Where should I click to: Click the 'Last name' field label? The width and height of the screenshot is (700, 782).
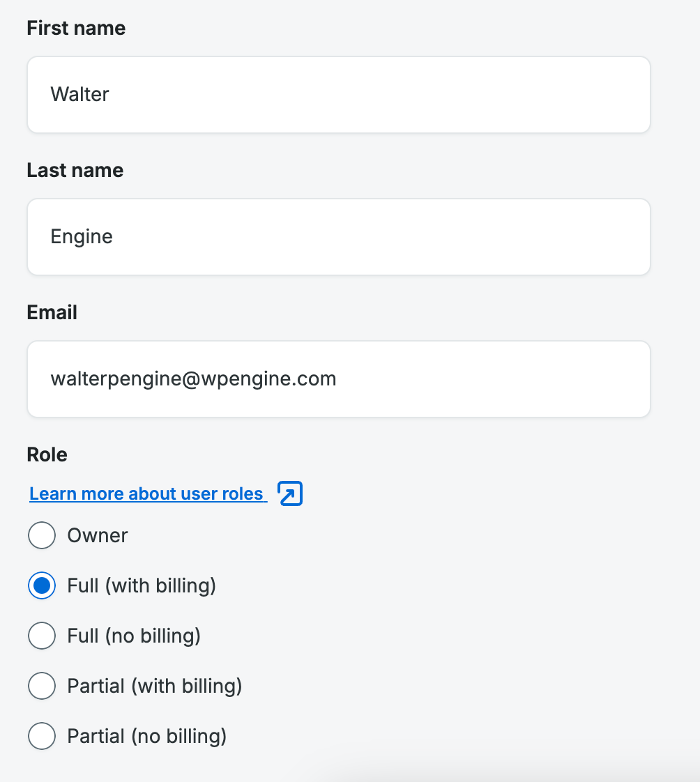point(75,171)
